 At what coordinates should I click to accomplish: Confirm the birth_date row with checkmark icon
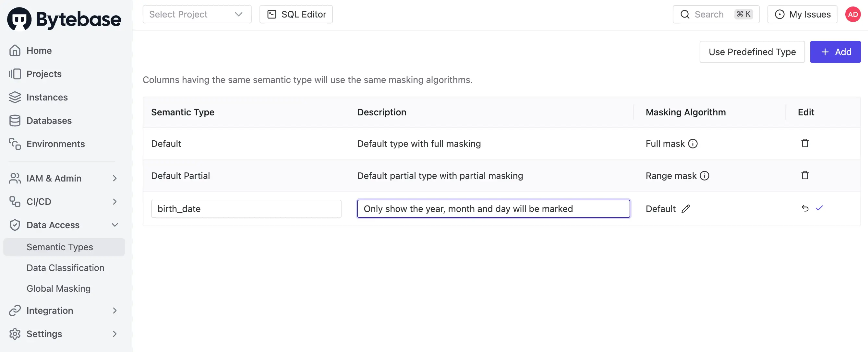tap(819, 208)
